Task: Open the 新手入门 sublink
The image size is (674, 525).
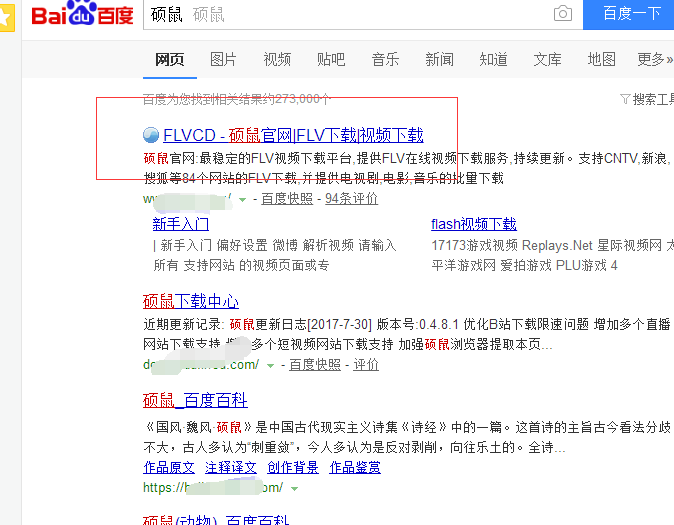Action: pyautogui.click(x=181, y=224)
